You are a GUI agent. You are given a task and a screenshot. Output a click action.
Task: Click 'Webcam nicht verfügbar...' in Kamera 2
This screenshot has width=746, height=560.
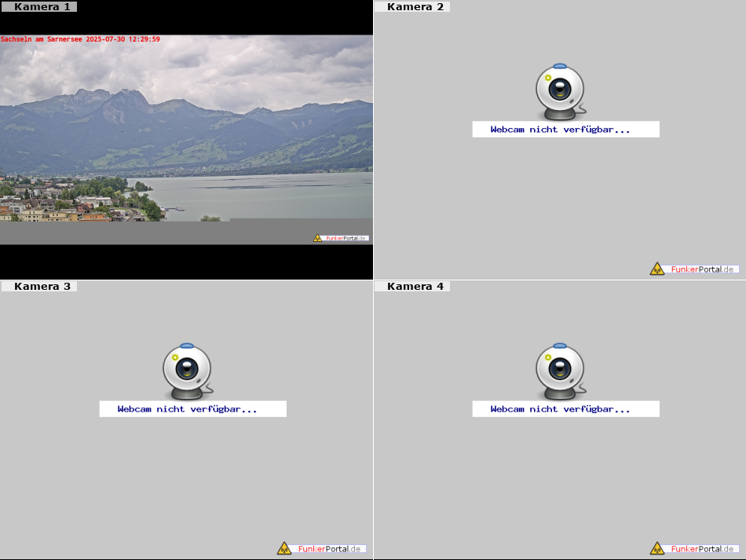tap(565, 130)
